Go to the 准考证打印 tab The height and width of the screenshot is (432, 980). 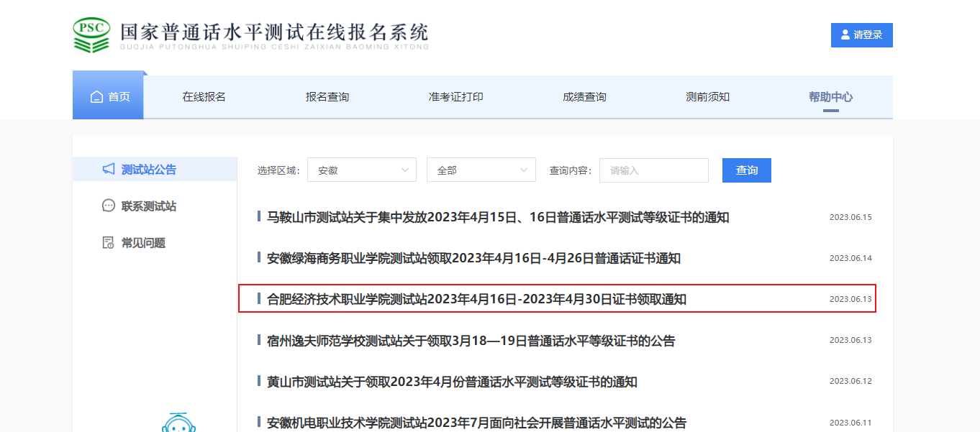[x=456, y=97]
